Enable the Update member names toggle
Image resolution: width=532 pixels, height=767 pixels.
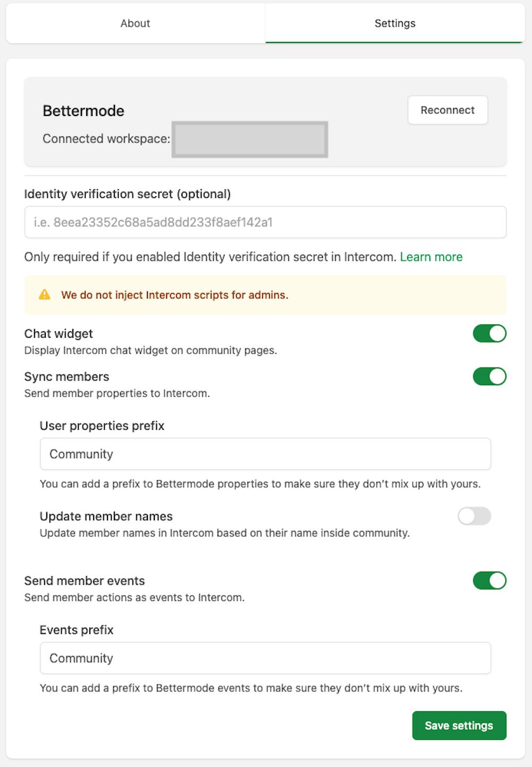click(474, 516)
